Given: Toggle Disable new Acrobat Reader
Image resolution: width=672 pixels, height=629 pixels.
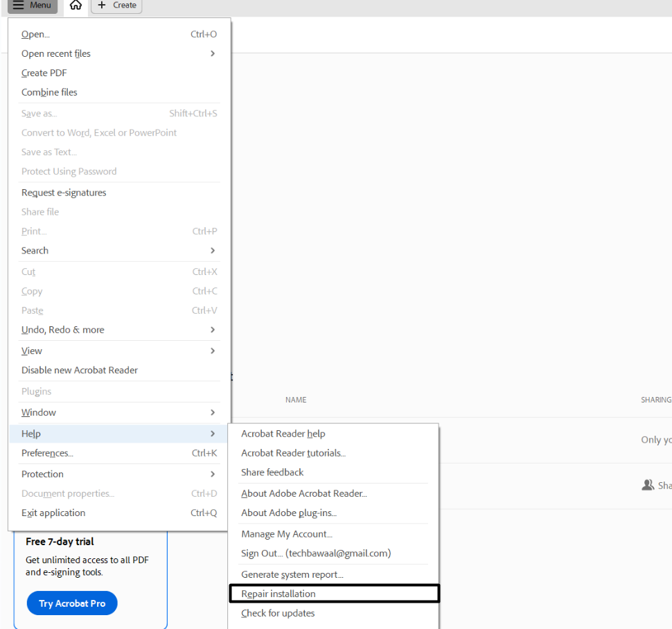Looking at the screenshot, I should pos(79,370).
